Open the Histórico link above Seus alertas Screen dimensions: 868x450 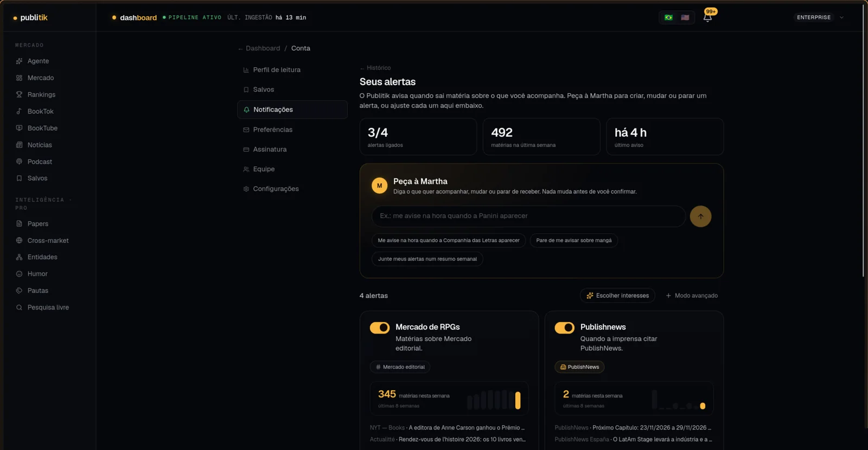tap(375, 68)
